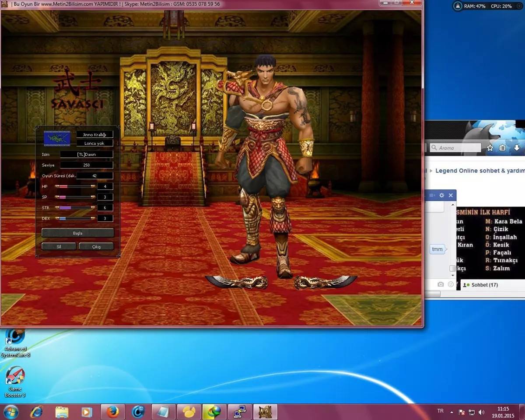Click the rocket icon in the RAM widget
Image resolution: width=525 pixels, height=420 pixels.
pos(458,6)
